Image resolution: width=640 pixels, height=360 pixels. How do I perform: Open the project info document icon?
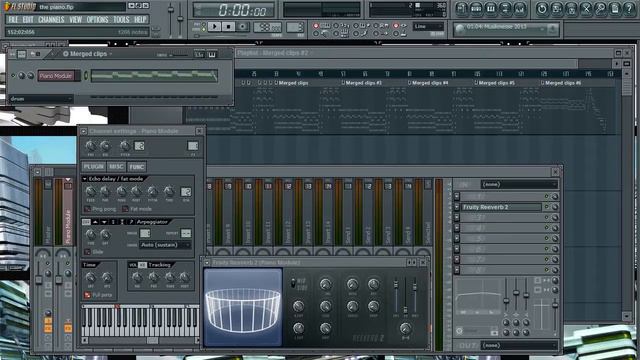tap(615, 9)
